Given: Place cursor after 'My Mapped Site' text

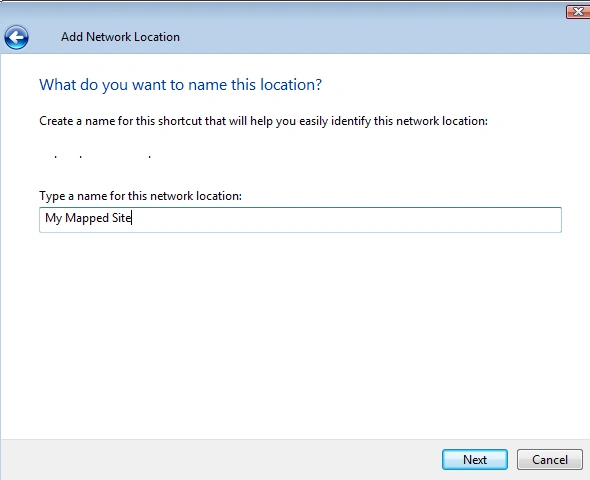Looking at the screenshot, I should click(132, 218).
